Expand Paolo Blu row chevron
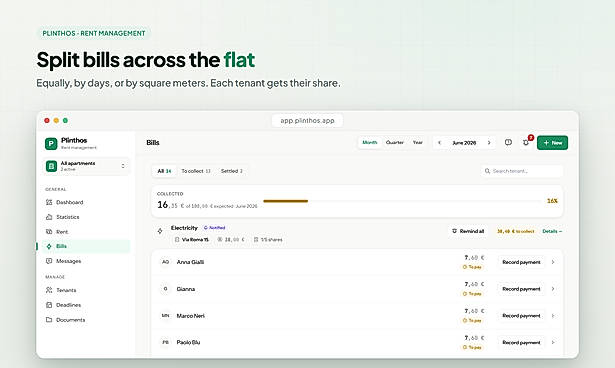615x368 pixels. tap(553, 342)
